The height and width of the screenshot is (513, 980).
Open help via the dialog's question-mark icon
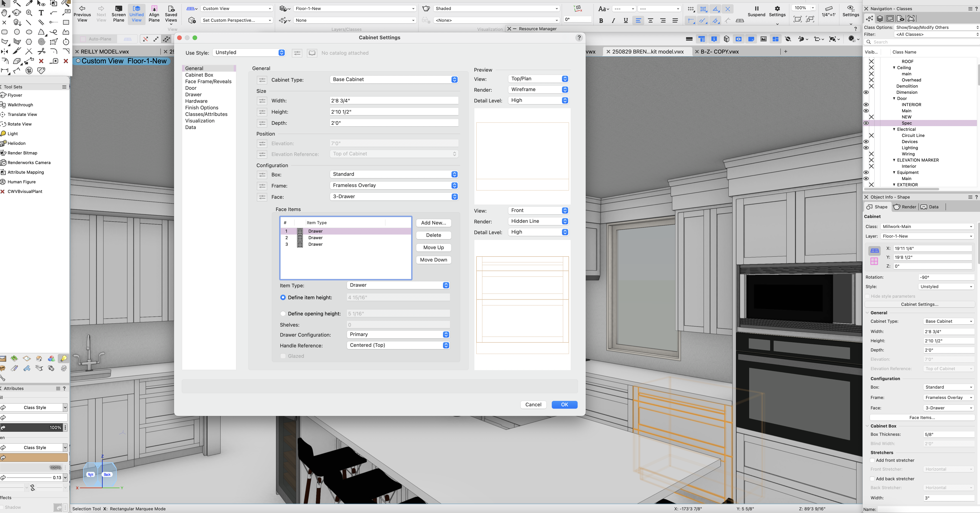[x=579, y=38]
